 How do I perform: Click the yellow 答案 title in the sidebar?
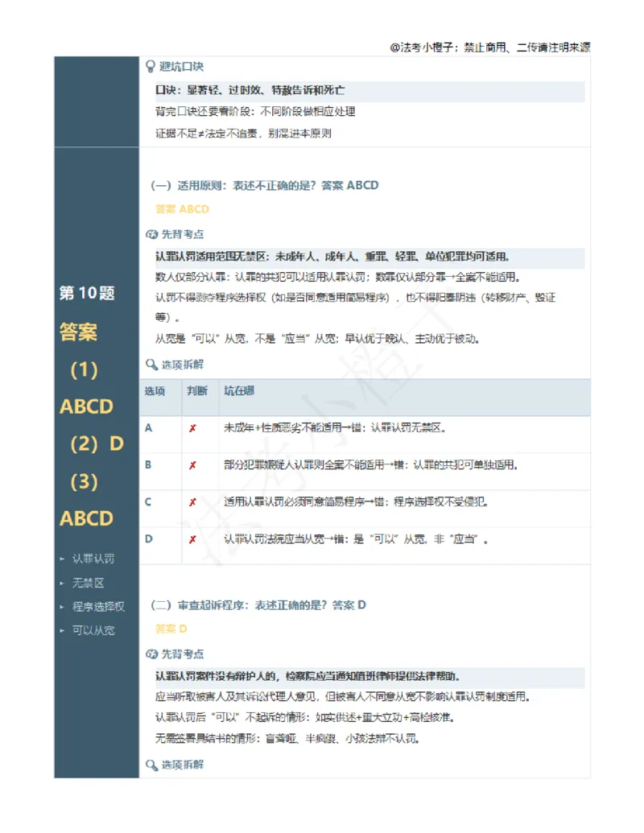click(78, 332)
